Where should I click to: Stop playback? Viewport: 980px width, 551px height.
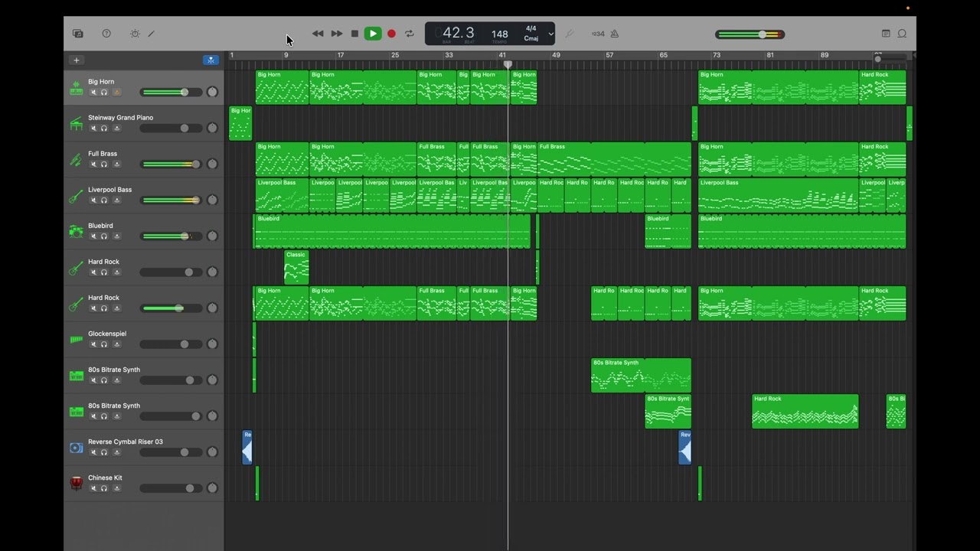click(x=354, y=34)
